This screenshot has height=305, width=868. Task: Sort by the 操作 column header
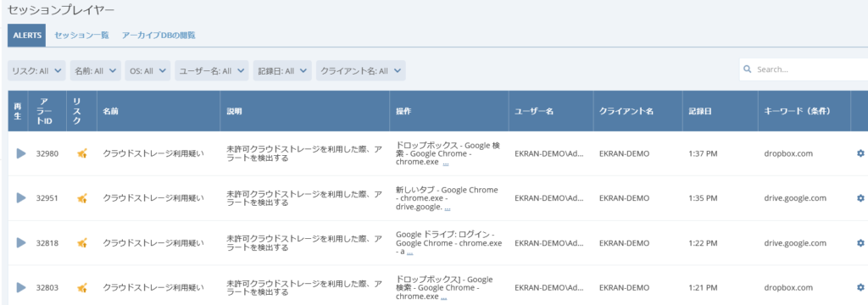tap(449, 111)
